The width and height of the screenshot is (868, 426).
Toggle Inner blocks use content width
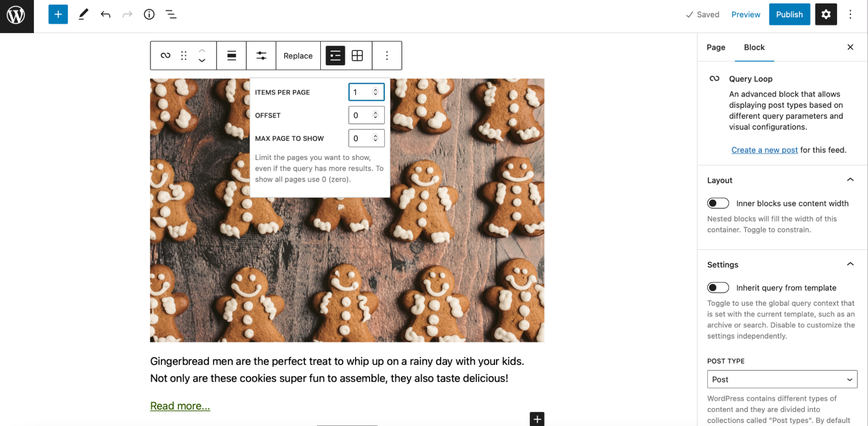tap(718, 203)
